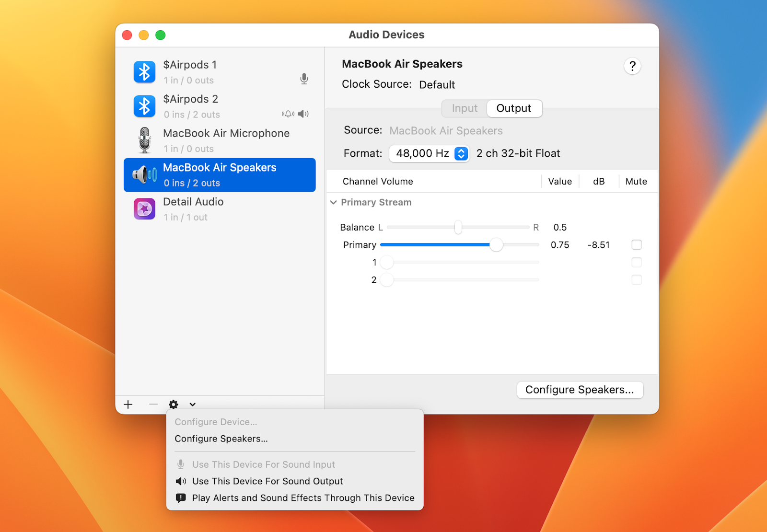Click the microphone activity icon next to $Airpods 1
767x532 pixels.
[304, 79]
